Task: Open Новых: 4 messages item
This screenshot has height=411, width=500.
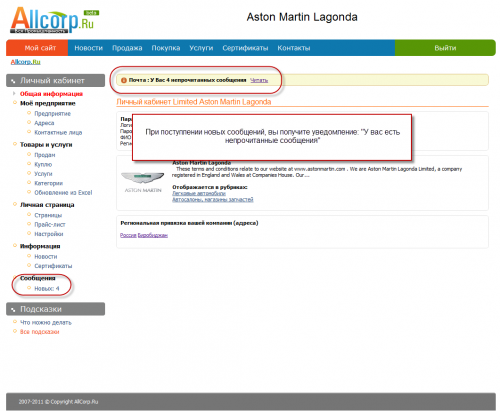Action: (x=47, y=288)
